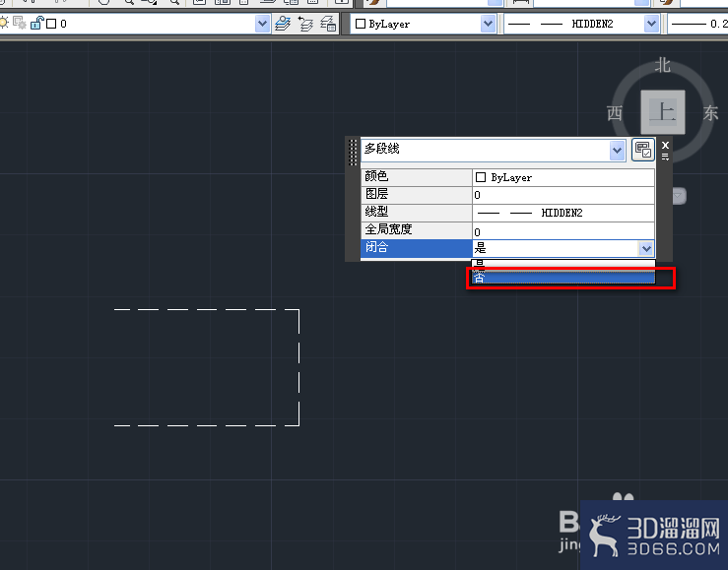Click the 全局宽度 value field
Image resolution: width=728 pixels, height=570 pixels.
click(x=563, y=230)
